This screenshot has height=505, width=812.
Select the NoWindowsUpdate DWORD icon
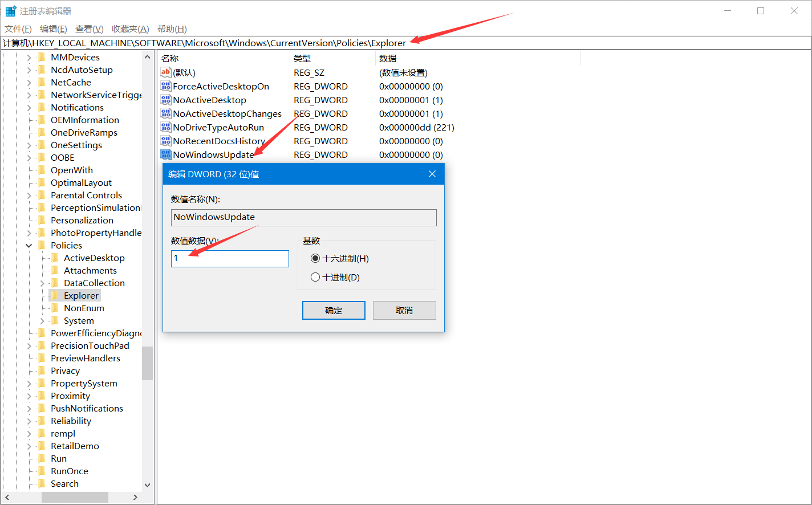click(x=166, y=154)
